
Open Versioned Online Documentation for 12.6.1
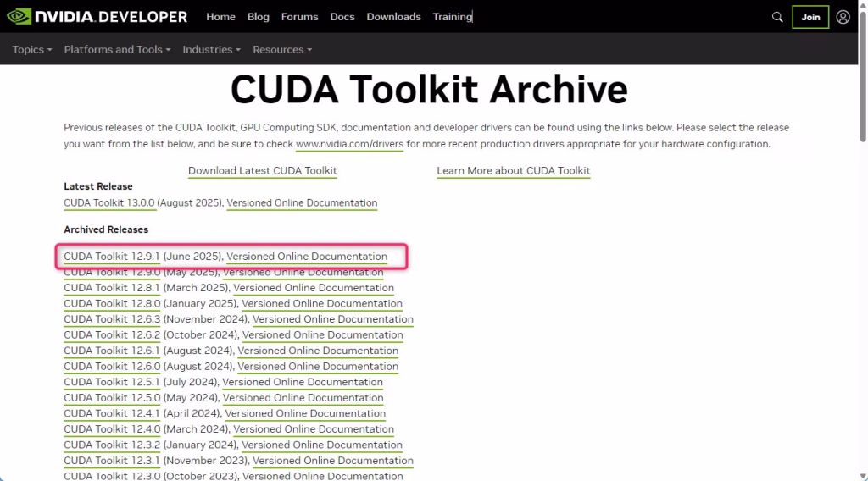pyautogui.click(x=318, y=351)
